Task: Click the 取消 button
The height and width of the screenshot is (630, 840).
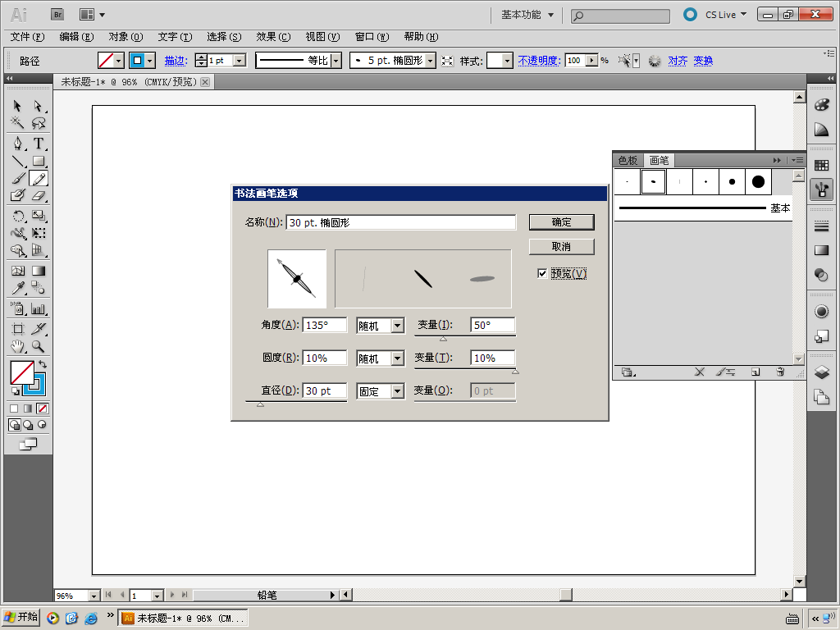Action: pos(561,247)
